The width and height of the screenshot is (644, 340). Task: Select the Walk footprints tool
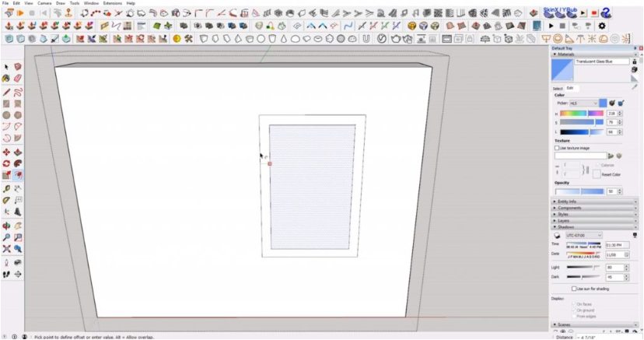point(6,275)
